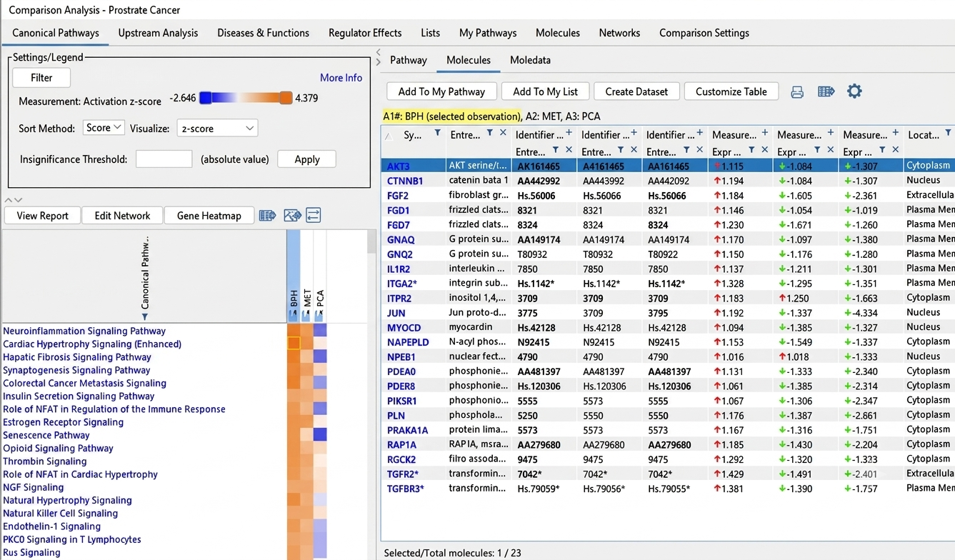Click the Edit Network button
Image resolution: width=955 pixels, height=560 pixels.
122,216
